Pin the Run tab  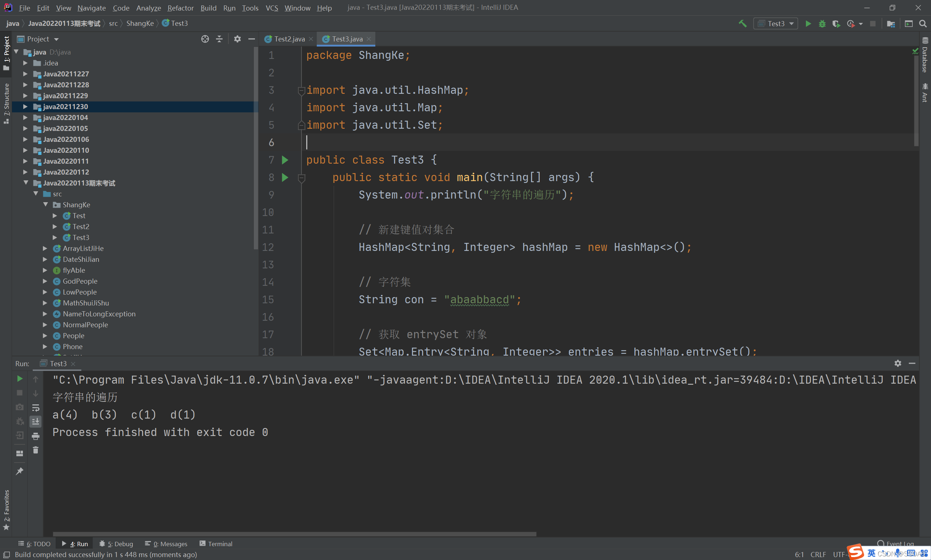coord(20,471)
